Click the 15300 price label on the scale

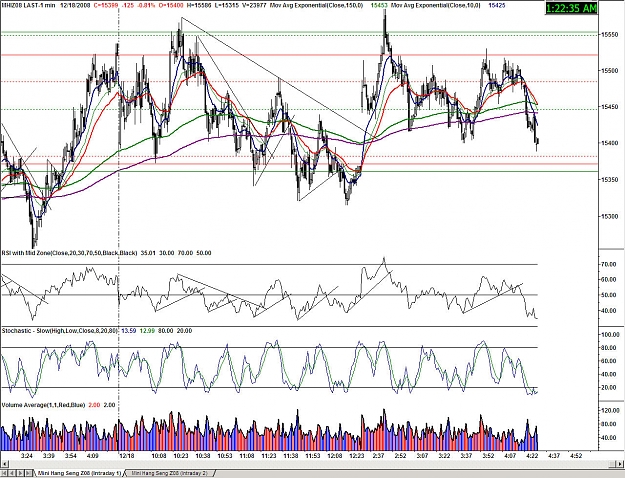click(611, 216)
